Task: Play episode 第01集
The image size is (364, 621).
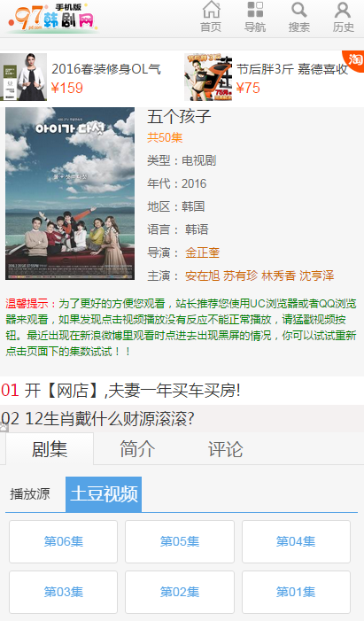Action: click(x=296, y=592)
